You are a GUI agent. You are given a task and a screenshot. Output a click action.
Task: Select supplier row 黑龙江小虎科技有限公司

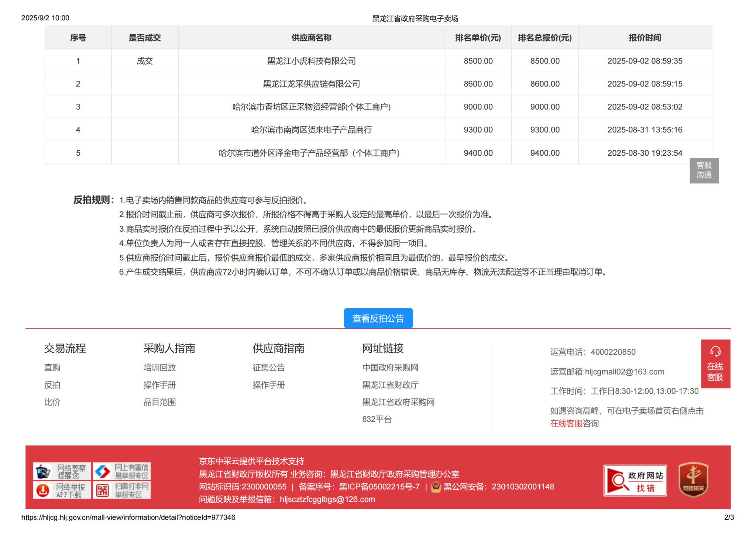click(x=311, y=61)
